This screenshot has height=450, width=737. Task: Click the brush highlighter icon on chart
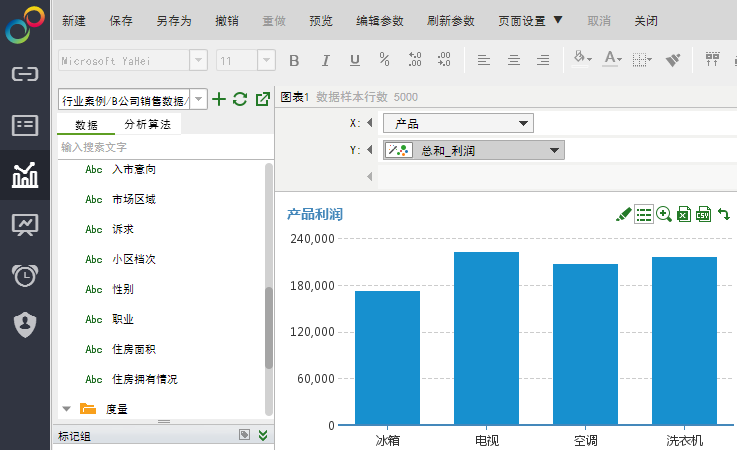coord(624,214)
